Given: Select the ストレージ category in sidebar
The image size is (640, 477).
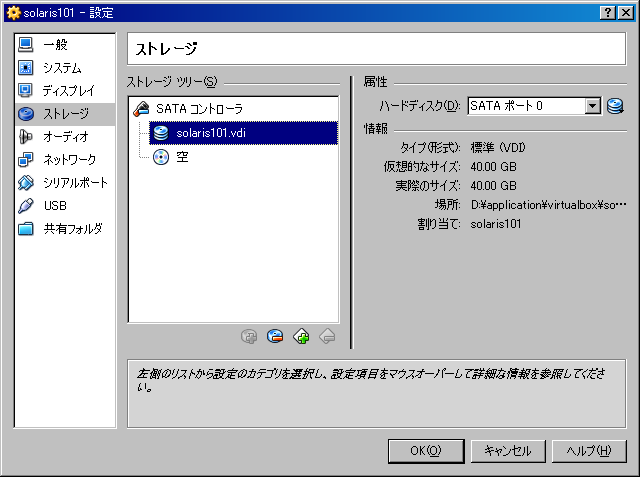Looking at the screenshot, I should pyautogui.click(x=65, y=114).
